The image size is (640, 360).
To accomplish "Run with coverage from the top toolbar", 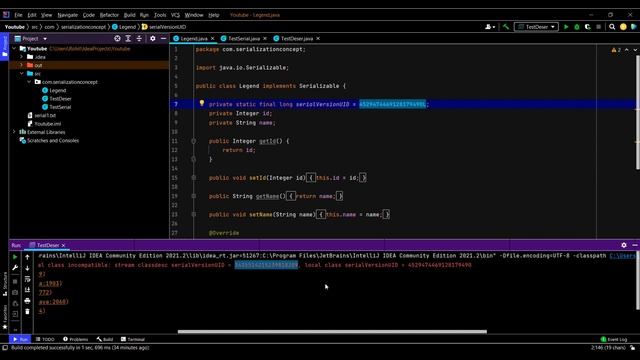I will (x=588, y=27).
